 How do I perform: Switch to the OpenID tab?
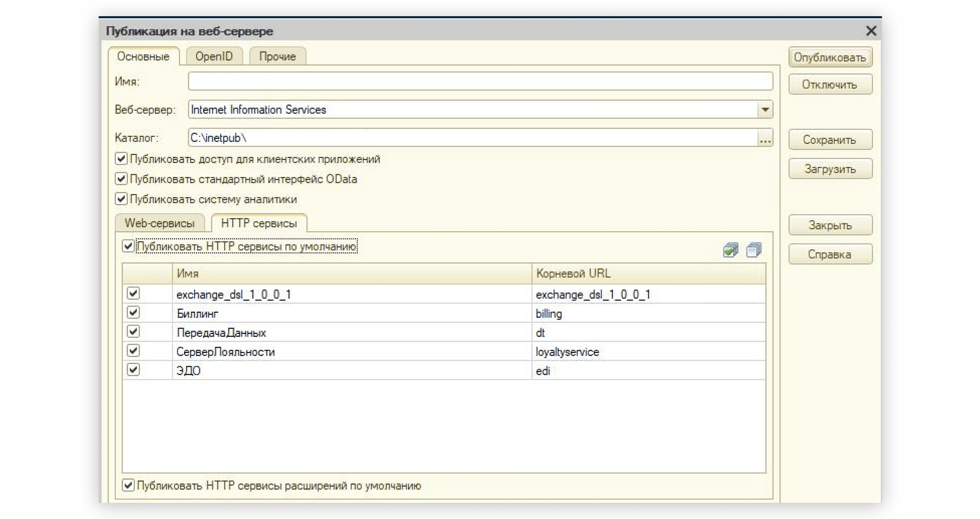coord(214,56)
